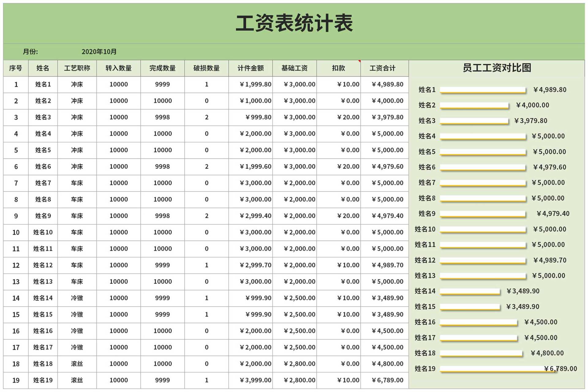The image size is (588, 392).
Task: Click the 转入数量 column header
Action: pyautogui.click(x=119, y=68)
